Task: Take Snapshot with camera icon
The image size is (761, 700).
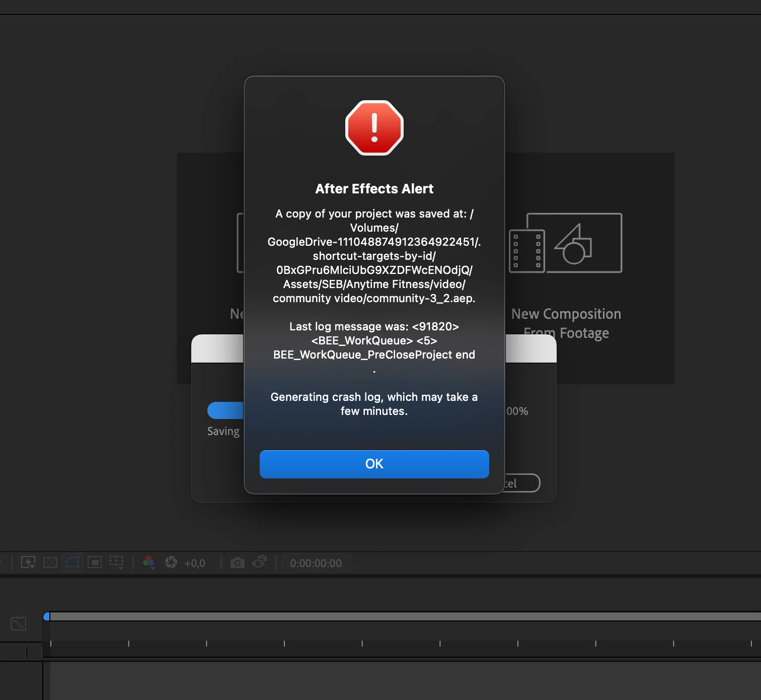Action: click(238, 563)
